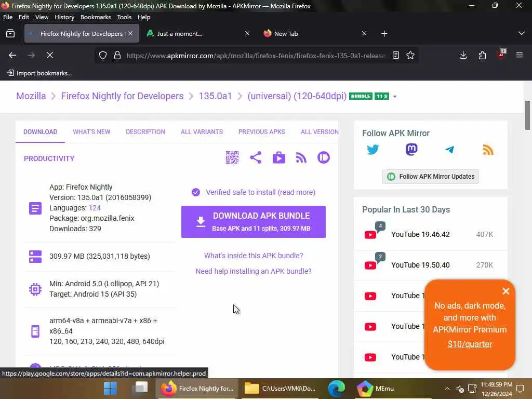The image size is (532, 399).
Task: Open Firefox downloads panel
Action: [x=463, y=55]
